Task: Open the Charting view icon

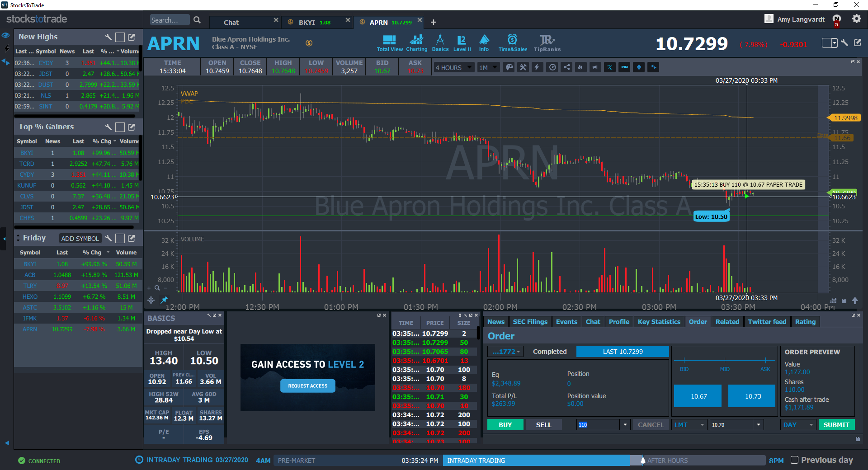Action: pos(416,43)
